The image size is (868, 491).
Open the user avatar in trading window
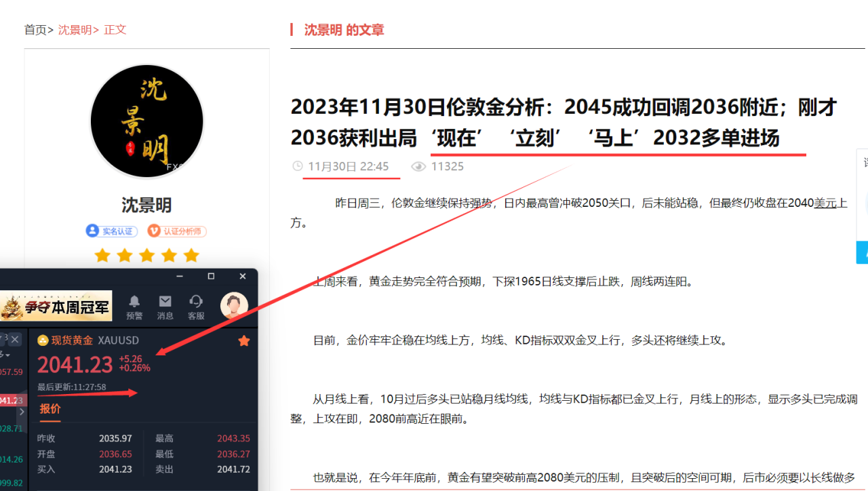(234, 306)
